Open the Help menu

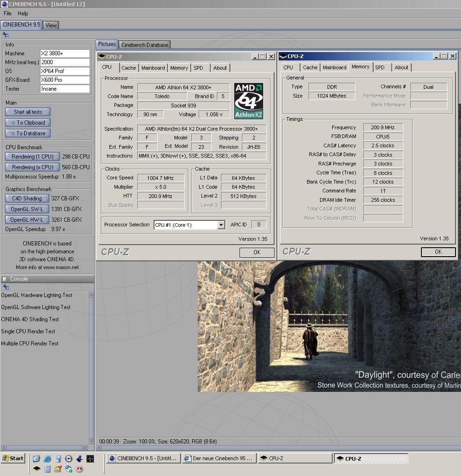(x=23, y=13)
